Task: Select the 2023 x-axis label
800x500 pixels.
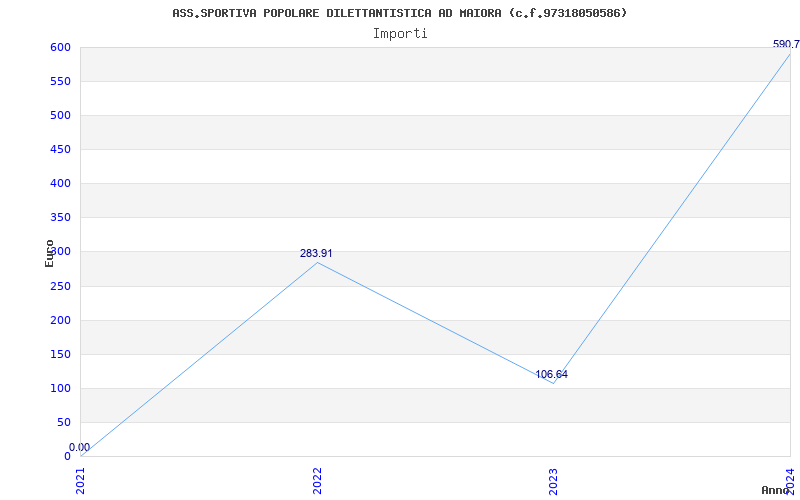Action: pos(554,481)
